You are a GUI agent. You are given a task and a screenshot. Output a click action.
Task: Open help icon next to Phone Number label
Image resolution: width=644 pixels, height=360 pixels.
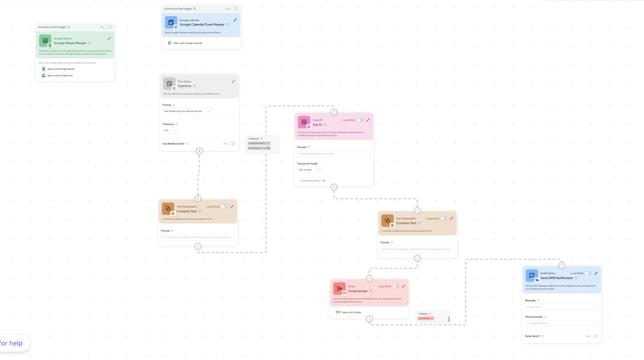pos(545,317)
